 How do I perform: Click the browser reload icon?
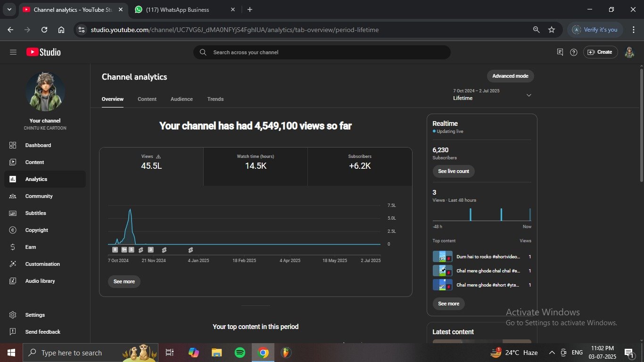44,30
